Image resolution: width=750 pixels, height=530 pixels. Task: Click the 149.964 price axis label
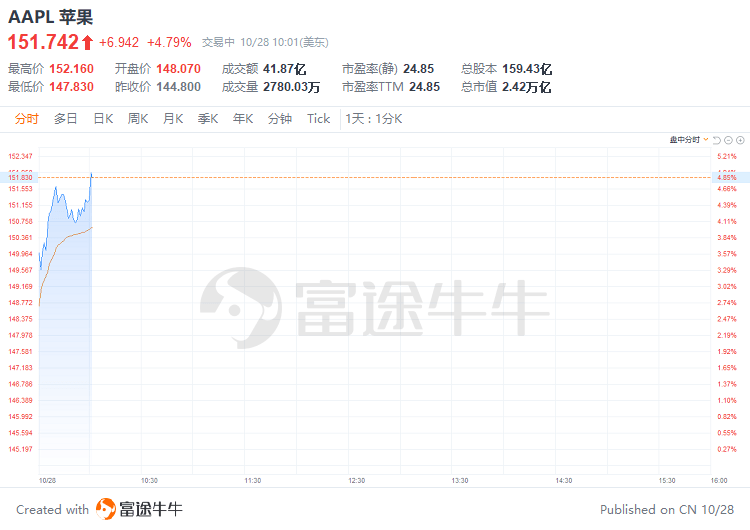[21, 254]
